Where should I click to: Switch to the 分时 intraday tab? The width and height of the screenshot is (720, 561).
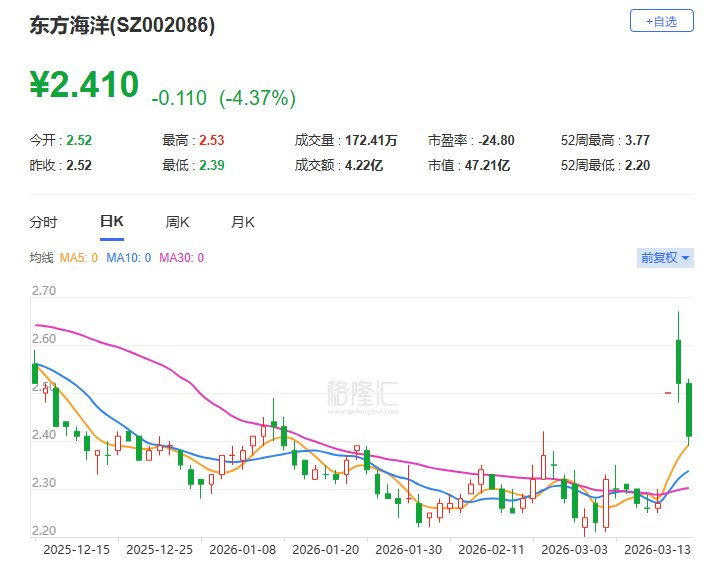pos(43,222)
